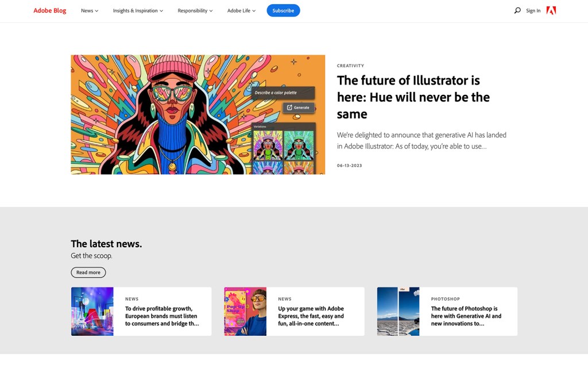This screenshot has width=588, height=372.
Task: Click the Read more button
Action: [88, 273]
